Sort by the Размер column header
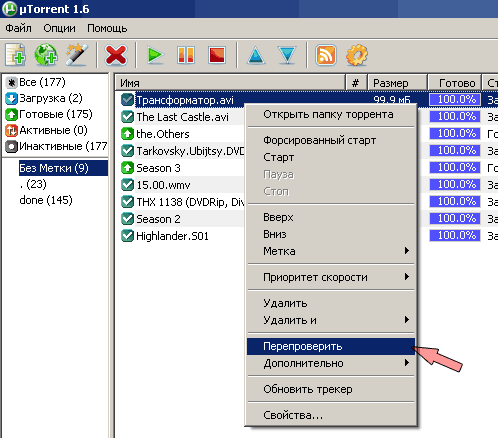The image size is (498, 438). pyautogui.click(x=397, y=83)
